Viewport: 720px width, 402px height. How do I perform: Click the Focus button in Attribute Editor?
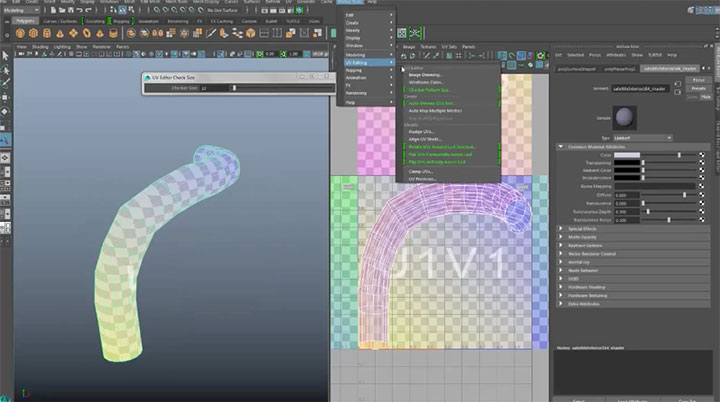tap(699, 80)
